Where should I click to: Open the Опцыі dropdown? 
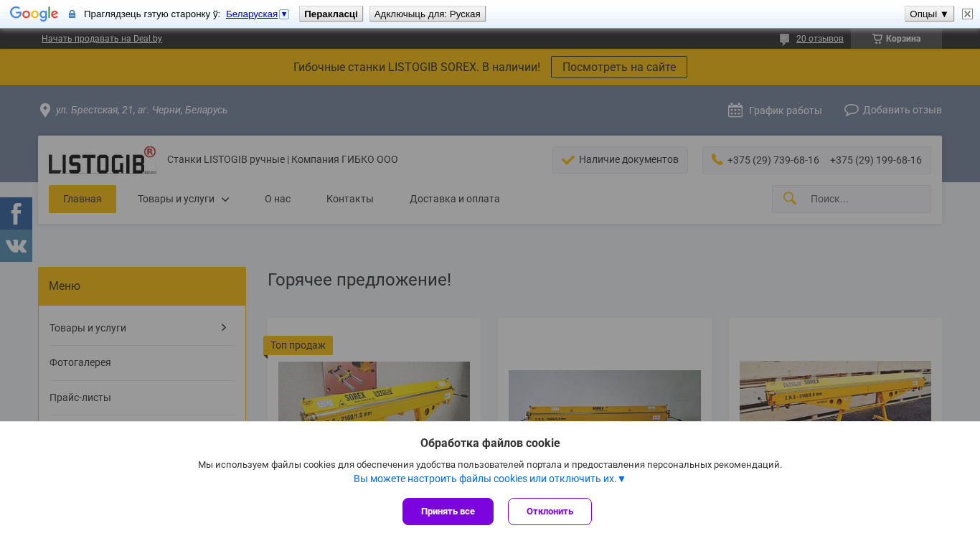click(x=929, y=14)
